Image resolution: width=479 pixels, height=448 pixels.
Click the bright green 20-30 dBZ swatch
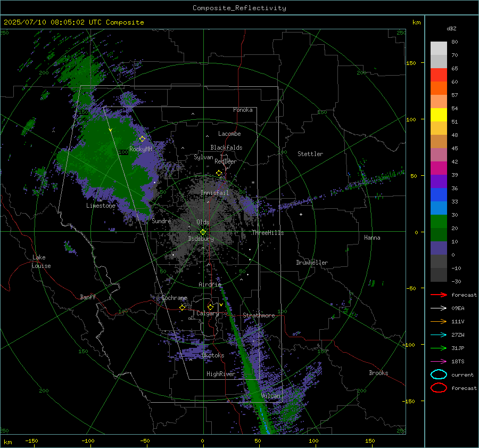coord(439,222)
